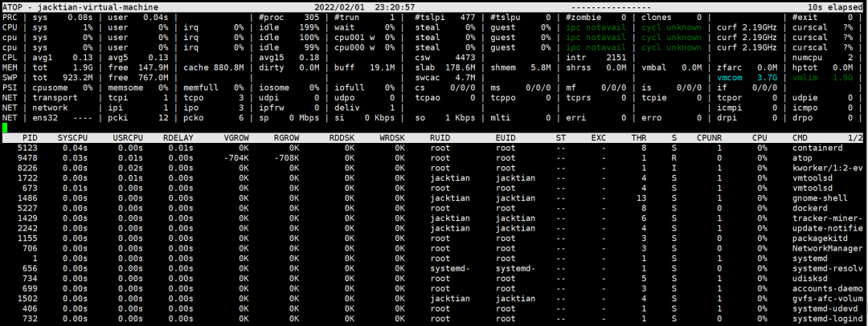Select the gnome-shell process name
This screenshot has width=868, height=326.
pyautogui.click(x=820, y=198)
